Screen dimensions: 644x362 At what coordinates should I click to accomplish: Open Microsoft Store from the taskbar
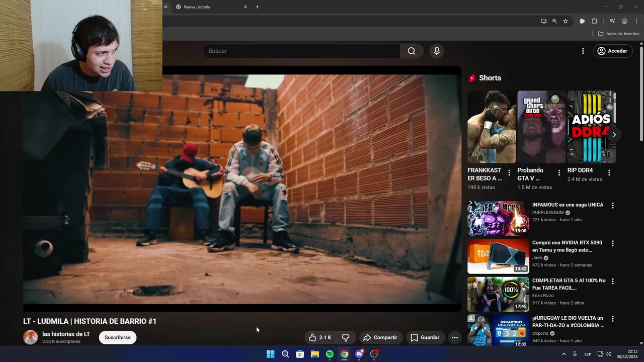tap(300, 354)
